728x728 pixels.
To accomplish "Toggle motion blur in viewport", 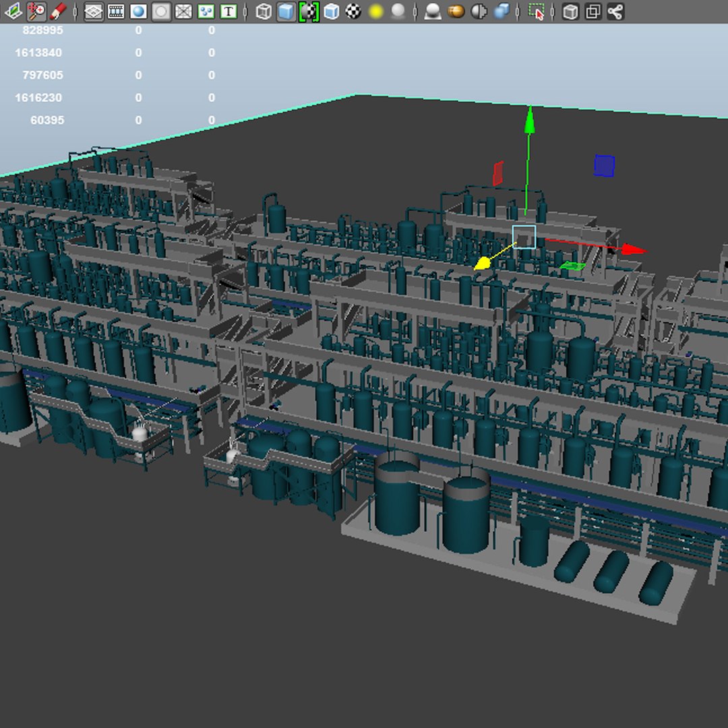I will coord(456,11).
